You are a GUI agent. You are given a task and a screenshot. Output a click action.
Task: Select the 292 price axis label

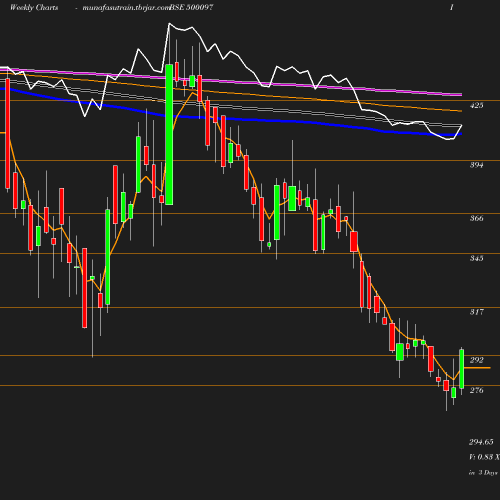click(x=476, y=360)
